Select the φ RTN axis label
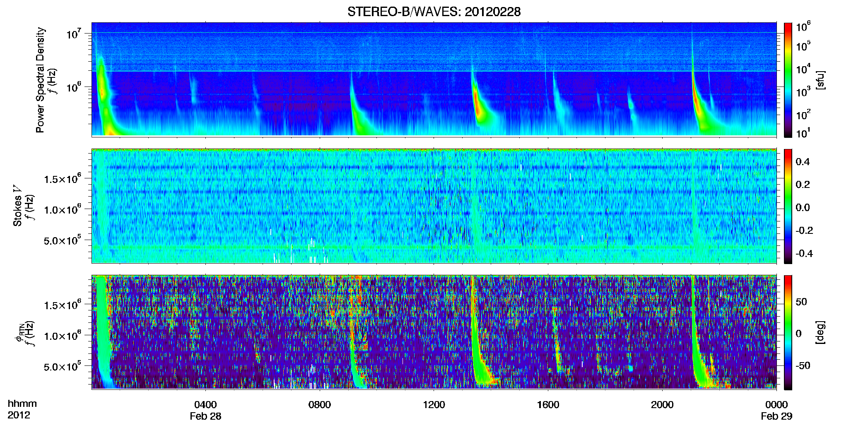Viewport: 868px width, 447px height. (x=19, y=333)
